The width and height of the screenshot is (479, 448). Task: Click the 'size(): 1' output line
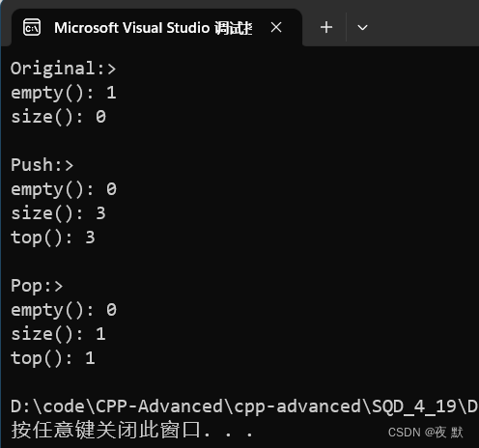coord(58,334)
